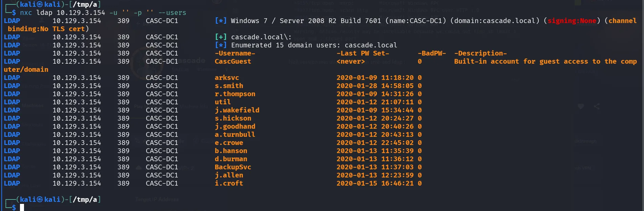Screen dimensions: 644x211
Task: Click the uter/domain wrapped text
Action: tap(26, 69)
